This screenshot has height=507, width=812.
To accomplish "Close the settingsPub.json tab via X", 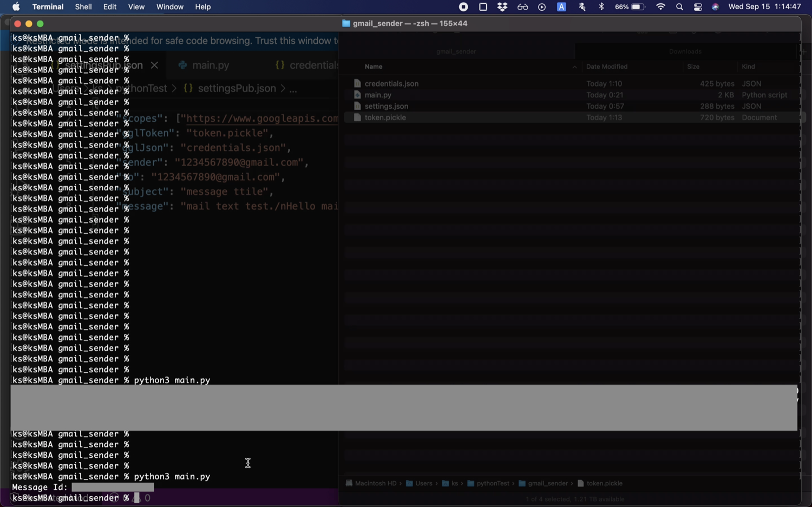I will (x=154, y=65).
